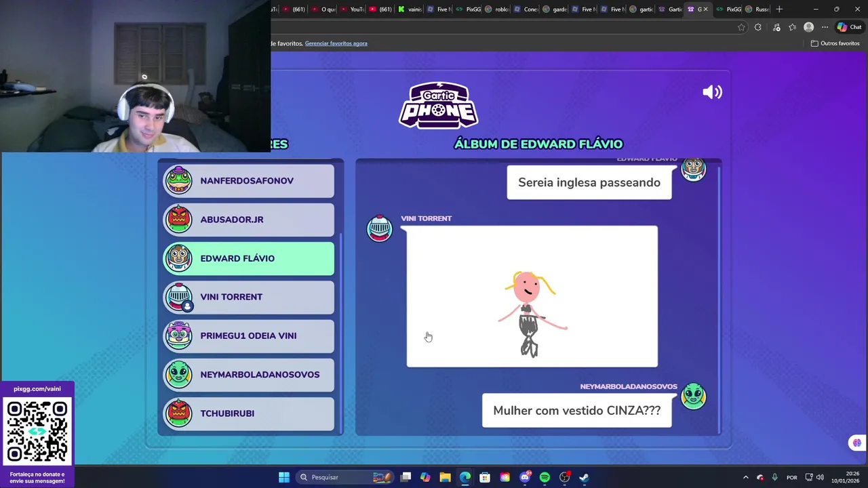Switch to the 'vainis' Kick tab
Screen dimensions: 868x488
point(410,9)
